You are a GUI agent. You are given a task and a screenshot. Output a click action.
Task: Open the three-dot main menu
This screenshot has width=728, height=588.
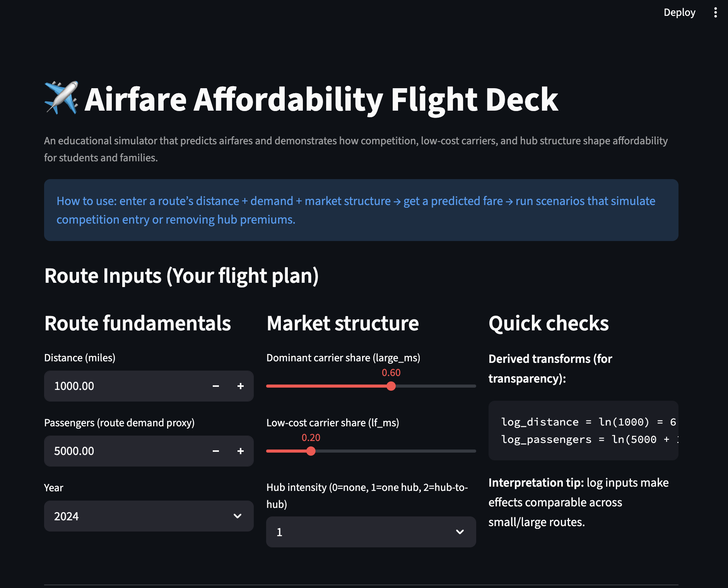[715, 13]
